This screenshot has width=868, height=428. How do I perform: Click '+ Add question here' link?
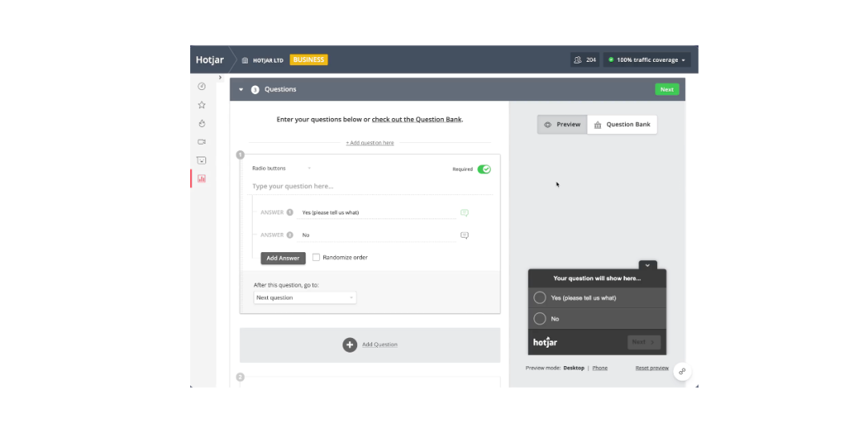(370, 143)
